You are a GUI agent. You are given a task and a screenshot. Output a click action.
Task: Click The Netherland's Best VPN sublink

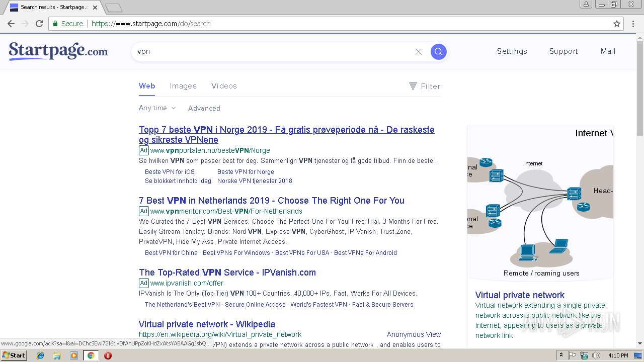[182, 305]
